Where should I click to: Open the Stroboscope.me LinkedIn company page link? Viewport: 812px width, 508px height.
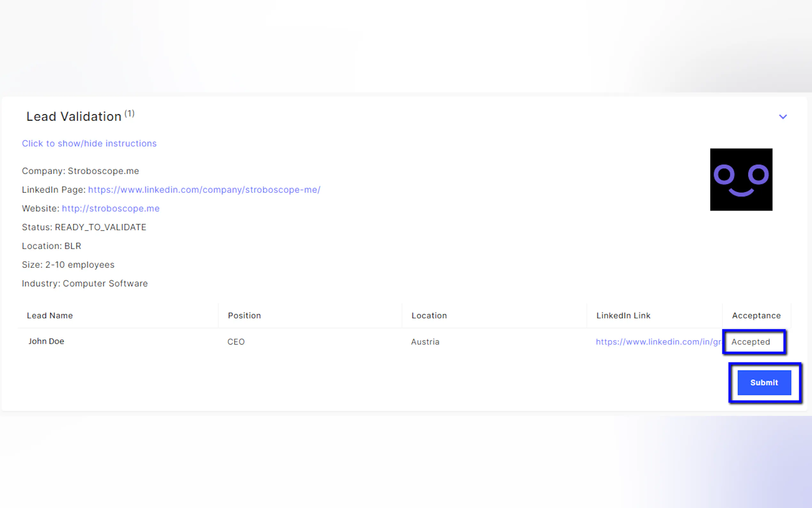coord(204,189)
